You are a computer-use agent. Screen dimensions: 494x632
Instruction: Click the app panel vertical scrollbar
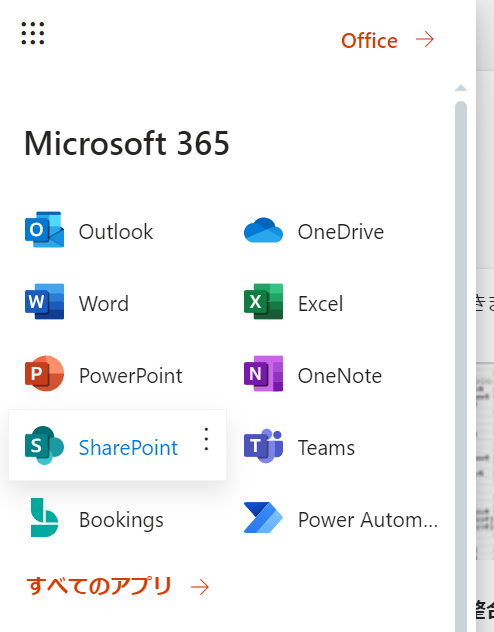(x=461, y=366)
